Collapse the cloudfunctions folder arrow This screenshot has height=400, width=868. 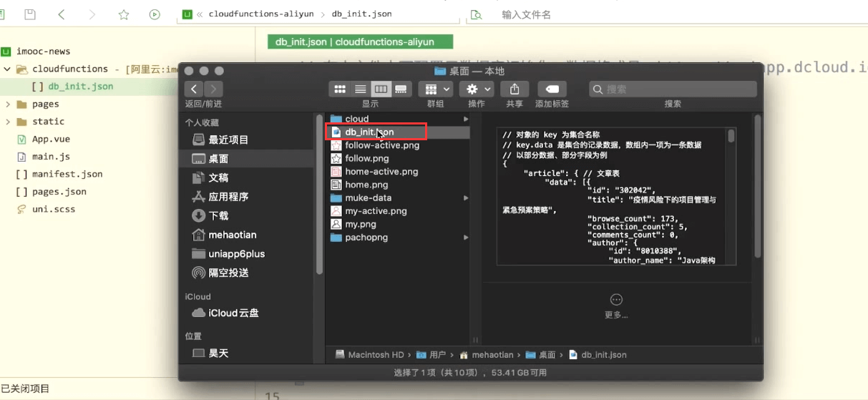[6, 69]
